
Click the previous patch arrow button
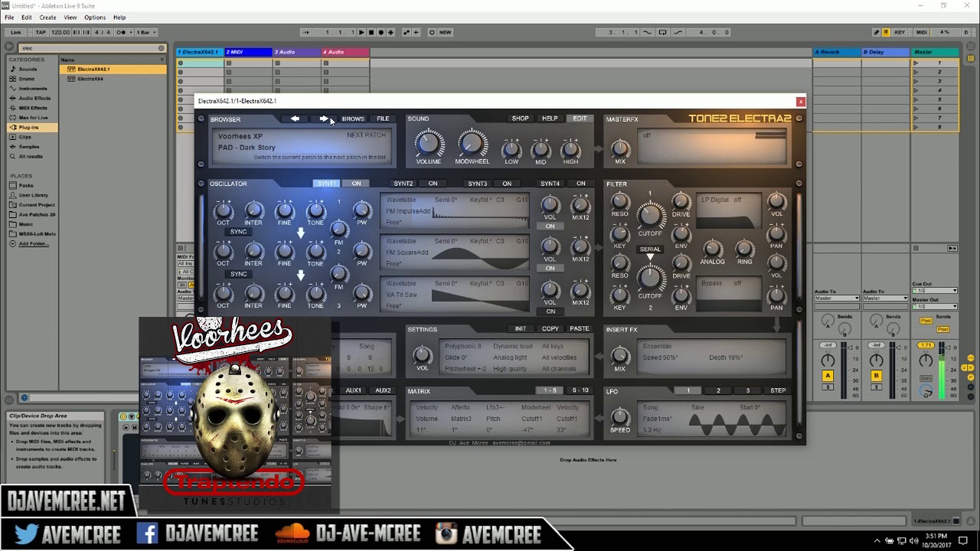point(296,119)
